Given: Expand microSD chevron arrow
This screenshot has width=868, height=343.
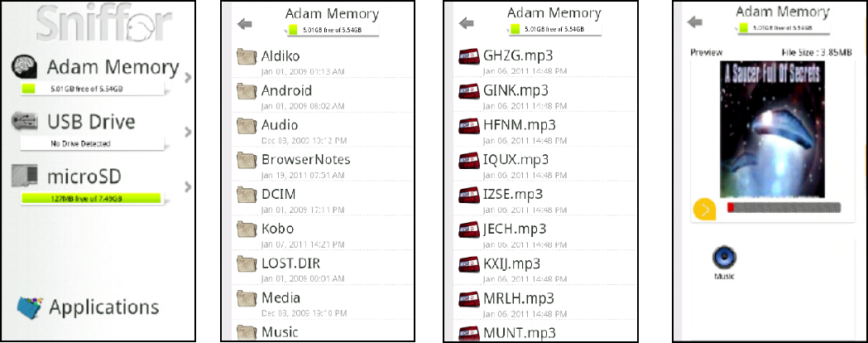Looking at the screenshot, I should (188, 186).
